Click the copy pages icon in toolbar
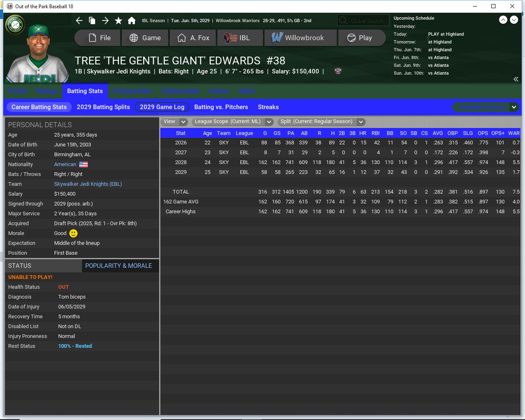This screenshot has height=420, width=525. pos(92,21)
